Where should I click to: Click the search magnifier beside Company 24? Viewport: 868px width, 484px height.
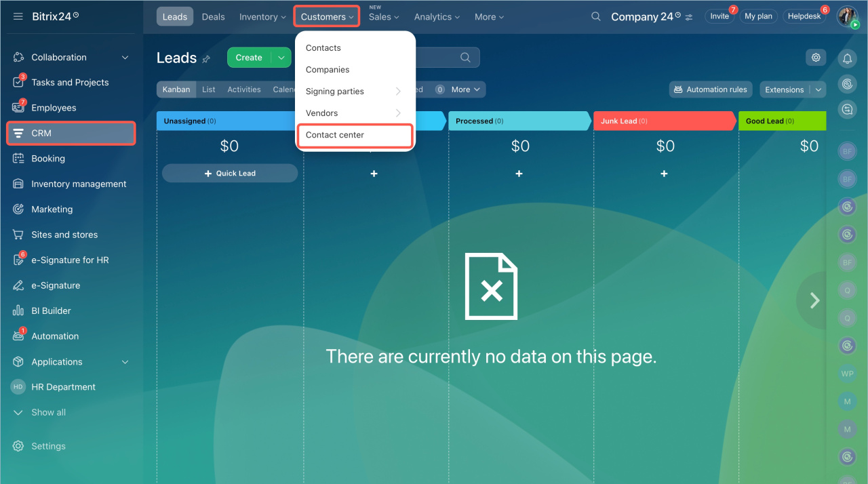(x=596, y=17)
